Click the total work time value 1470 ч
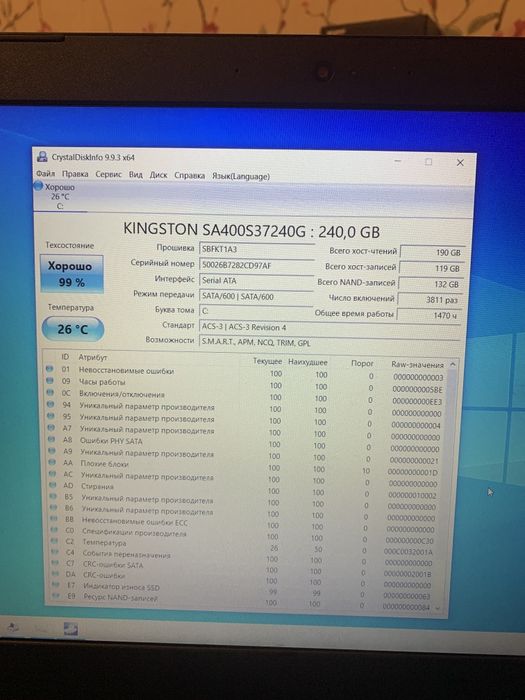The height and width of the screenshot is (700, 525). 429,315
